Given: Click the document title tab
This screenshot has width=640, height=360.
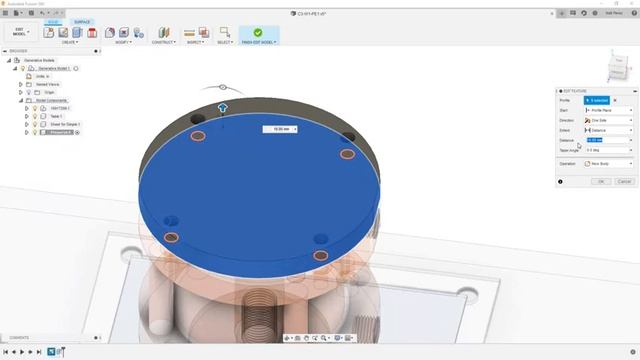Looking at the screenshot, I should 308,13.
